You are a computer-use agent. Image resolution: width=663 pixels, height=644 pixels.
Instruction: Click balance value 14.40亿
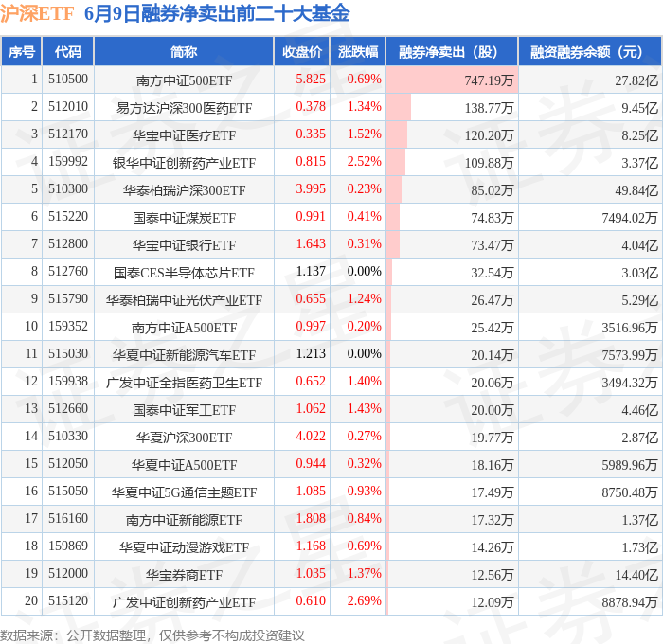coord(636,575)
